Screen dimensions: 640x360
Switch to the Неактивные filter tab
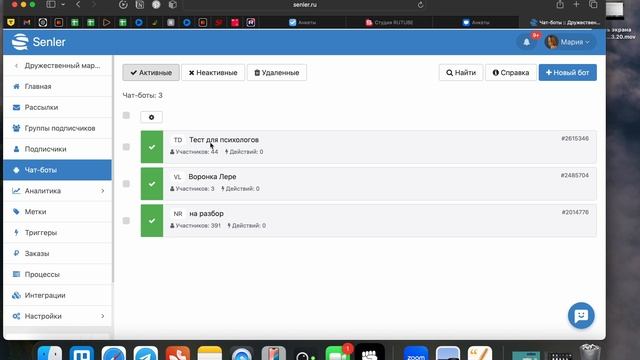[x=213, y=73]
